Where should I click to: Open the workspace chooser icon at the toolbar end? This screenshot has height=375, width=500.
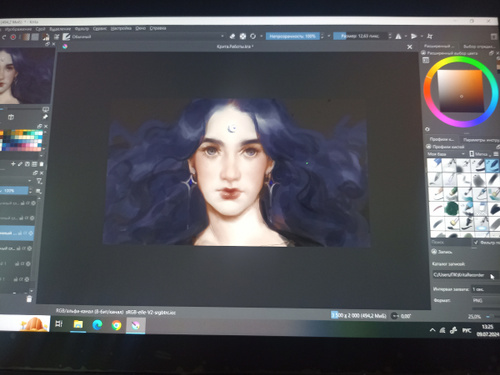click(x=494, y=36)
